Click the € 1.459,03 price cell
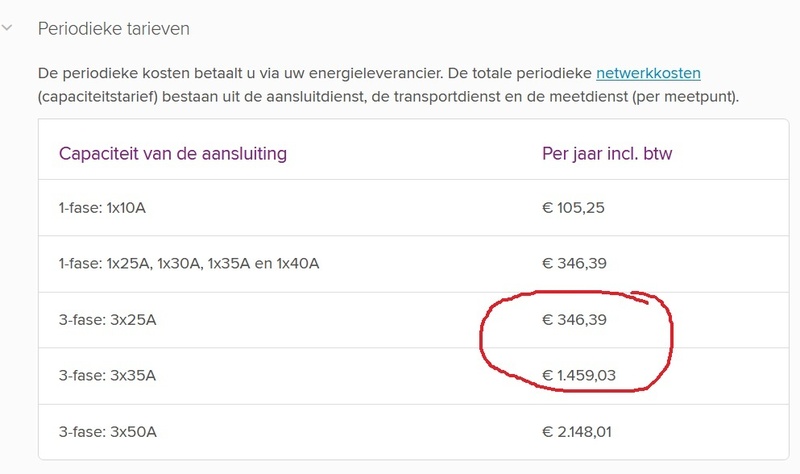This screenshot has width=800, height=474. pyautogui.click(x=579, y=376)
